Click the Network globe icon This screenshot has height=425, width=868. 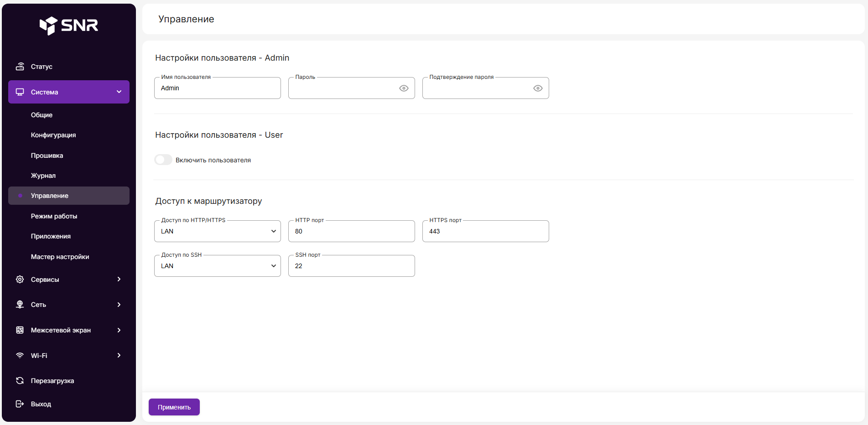20,305
